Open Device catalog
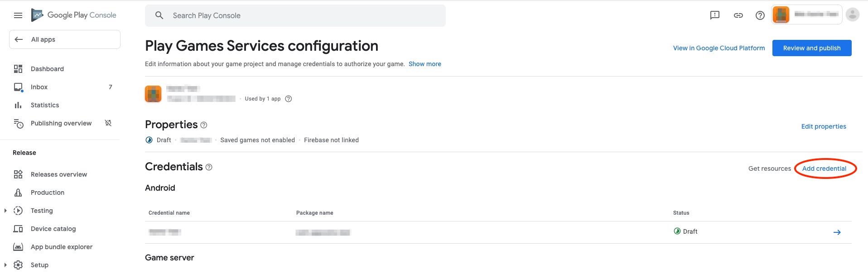 53,229
